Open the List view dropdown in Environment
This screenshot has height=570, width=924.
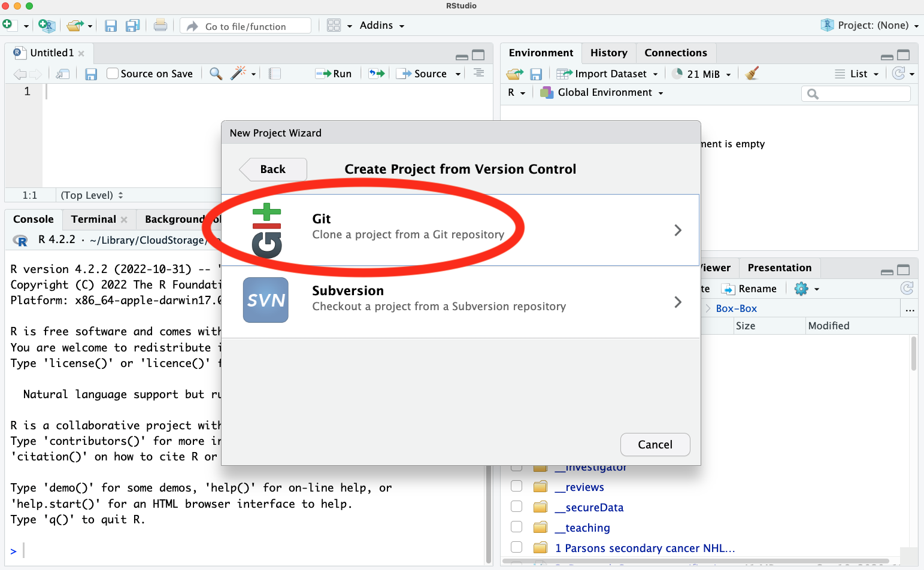click(857, 74)
